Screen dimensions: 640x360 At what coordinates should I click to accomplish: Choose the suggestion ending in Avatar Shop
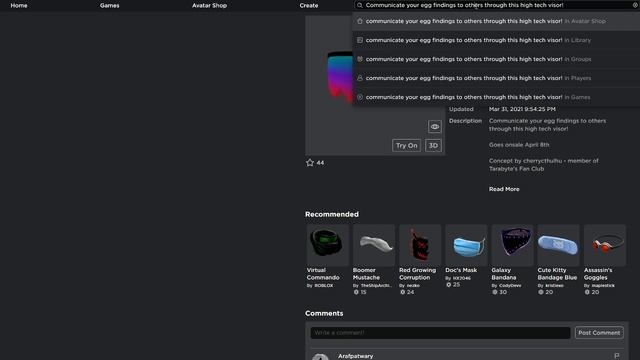coord(496,21)
